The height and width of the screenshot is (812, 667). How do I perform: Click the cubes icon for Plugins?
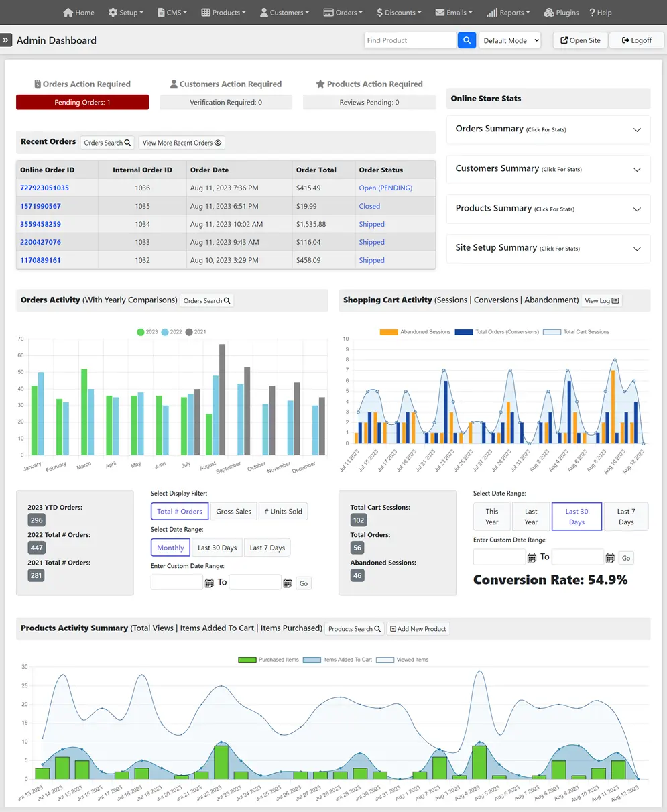[x=549, y=13]
